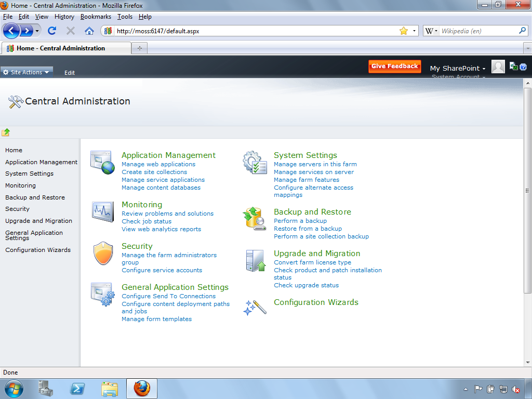Expand the My SharePoint menu
The width and height of the screenshot is (532, 399).
[458, 68]
